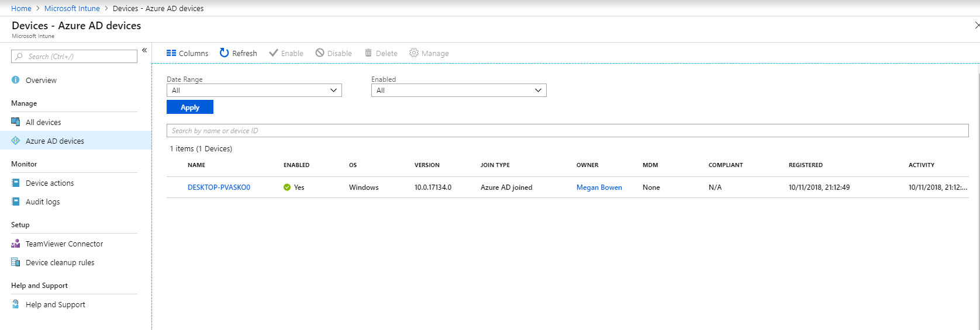Sort by the OS column header

353,165
